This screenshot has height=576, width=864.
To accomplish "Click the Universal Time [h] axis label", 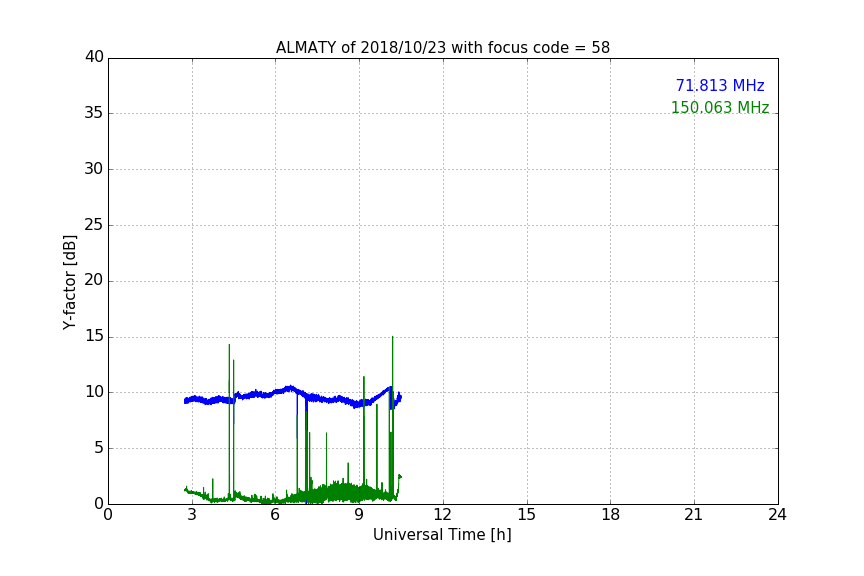I will pyautogui.click(x=442, y=535).
